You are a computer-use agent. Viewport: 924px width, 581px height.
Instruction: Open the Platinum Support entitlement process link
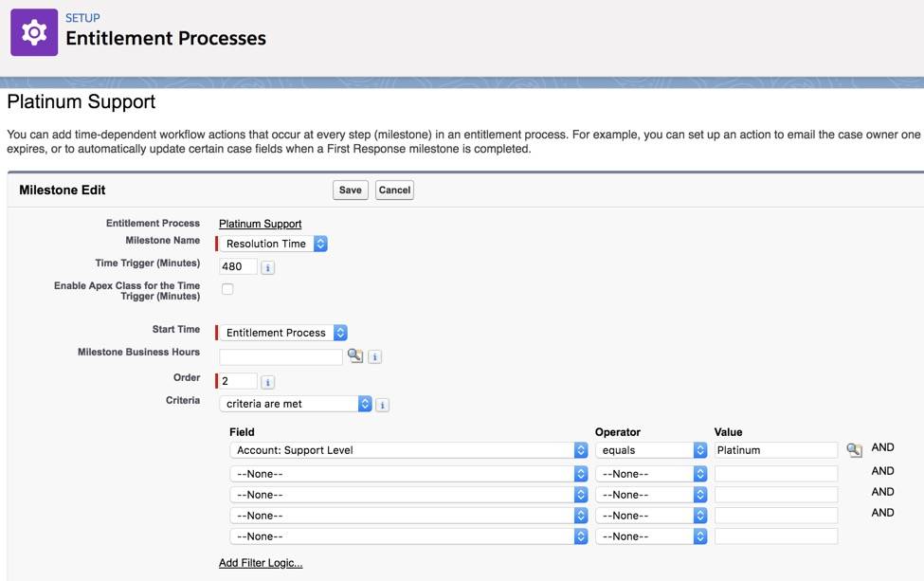(259, 223)
